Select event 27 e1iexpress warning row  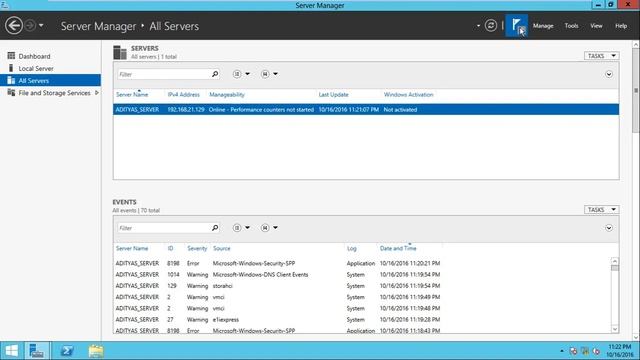click(362, 320)
